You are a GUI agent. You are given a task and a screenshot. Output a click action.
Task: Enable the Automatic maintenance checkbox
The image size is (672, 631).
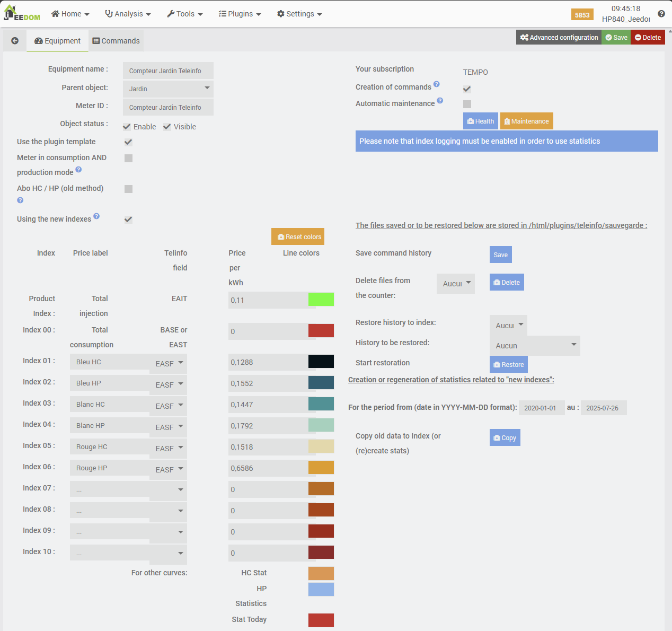(467, 104)
